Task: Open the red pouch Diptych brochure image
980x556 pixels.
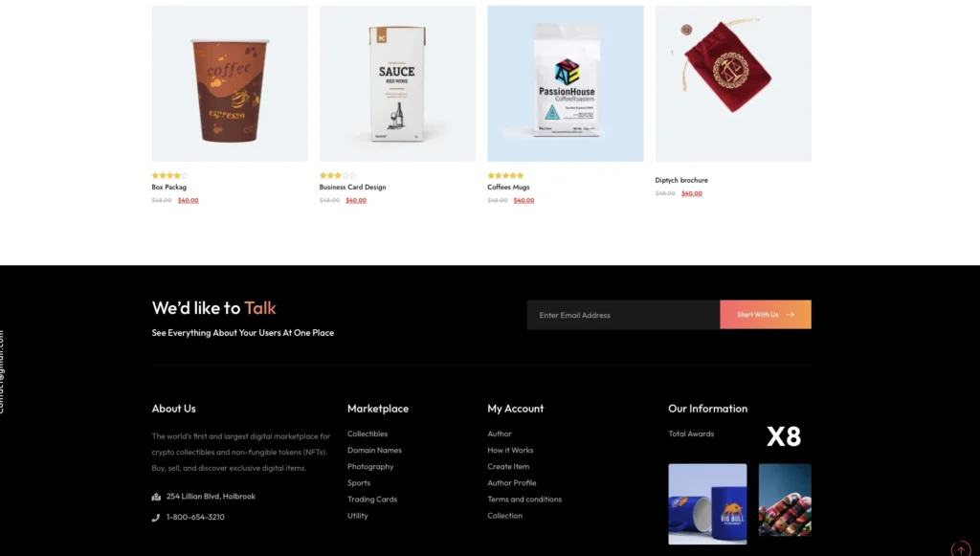Action: [734, 83]
